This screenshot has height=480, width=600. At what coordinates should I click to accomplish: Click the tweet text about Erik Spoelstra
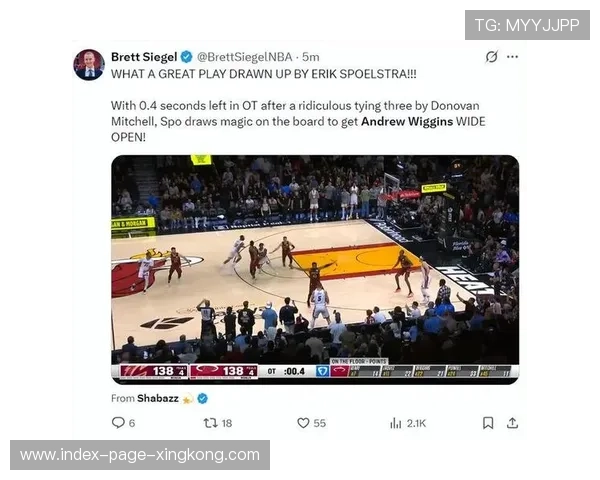point(263,74)
